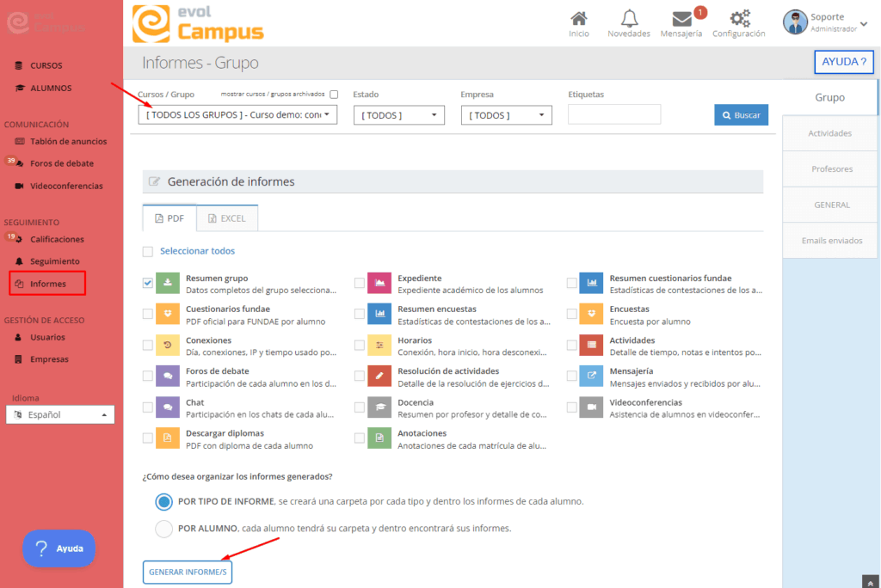
Task: Uncheck the Resumen grupo checkbox
Action: click(148, 282)
